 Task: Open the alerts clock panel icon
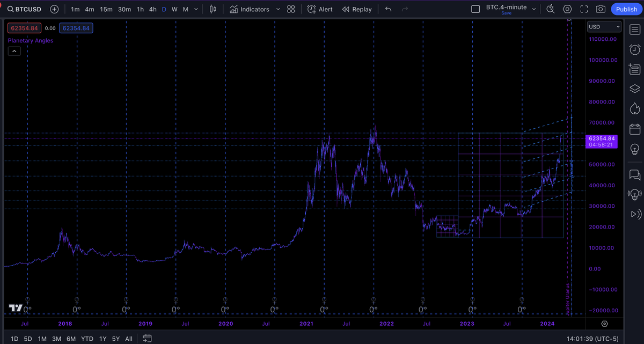[x=635, y=49]
